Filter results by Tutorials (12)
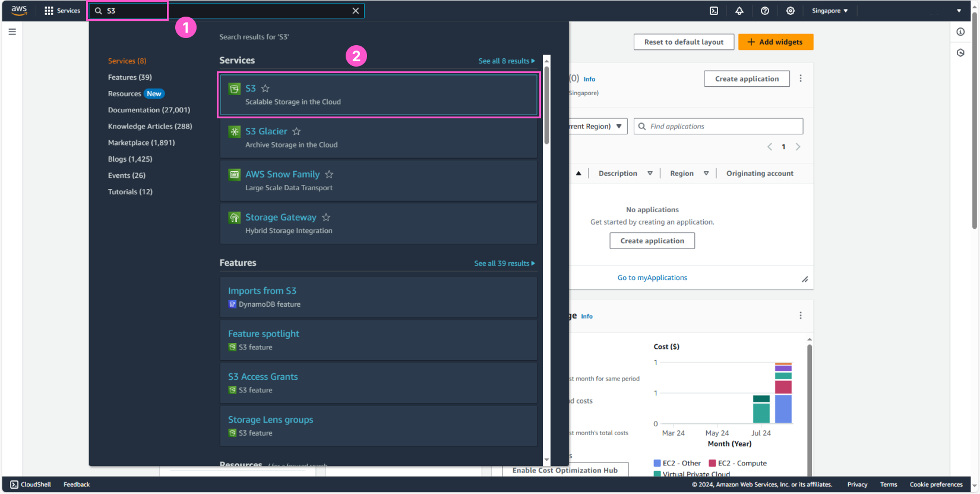This screenshot has height=494, width=980. [130, 191]
